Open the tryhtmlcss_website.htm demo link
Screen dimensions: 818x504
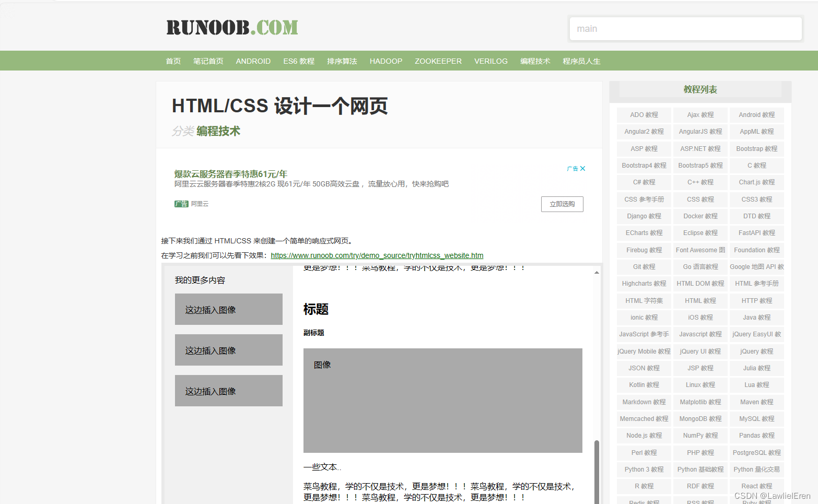[x=377, y=255]
